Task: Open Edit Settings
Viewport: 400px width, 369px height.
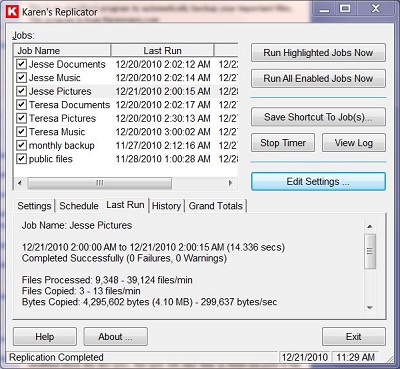Action: [x=318, y=182]
